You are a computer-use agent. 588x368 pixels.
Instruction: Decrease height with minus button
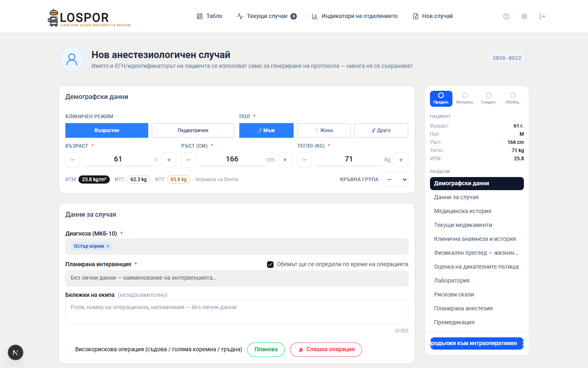pos(189,160)
